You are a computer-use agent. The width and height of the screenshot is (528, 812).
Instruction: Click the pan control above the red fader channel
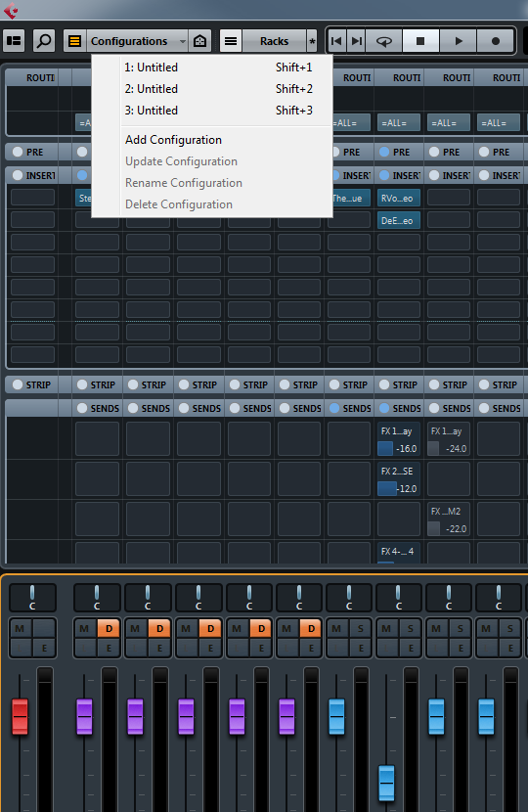point(32,598)
